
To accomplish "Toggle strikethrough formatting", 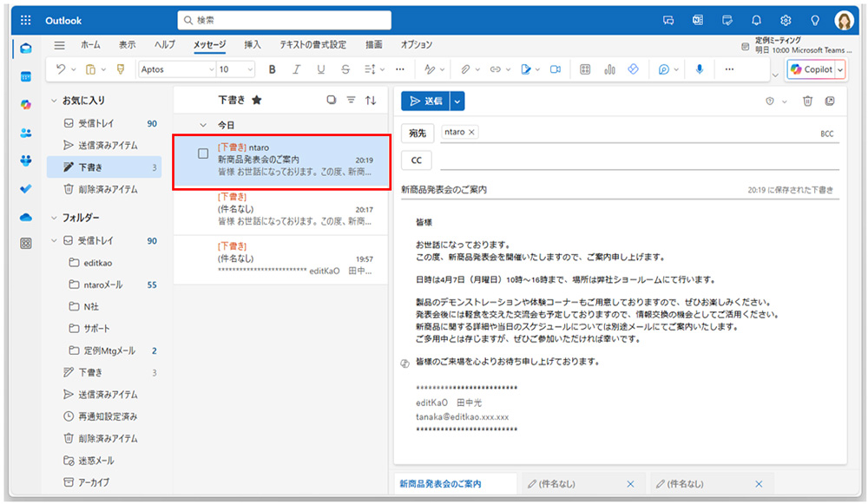I will (345, 69).
